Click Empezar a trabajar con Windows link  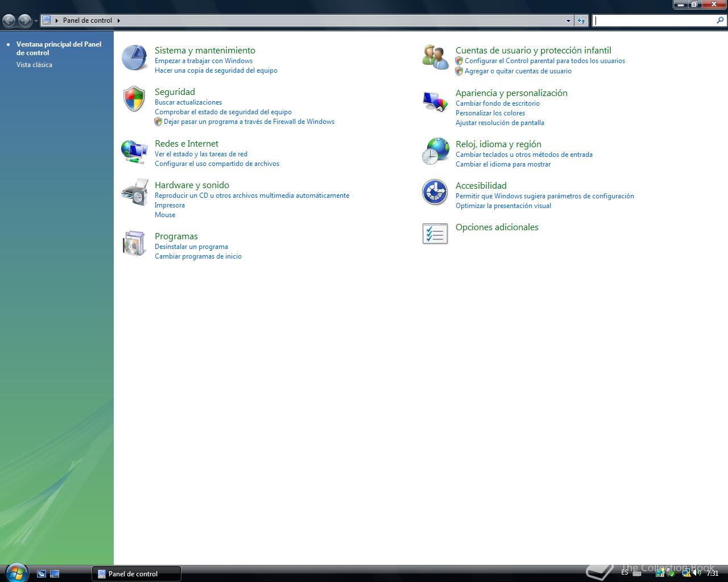pyautogui.click(x=204, y=61)
